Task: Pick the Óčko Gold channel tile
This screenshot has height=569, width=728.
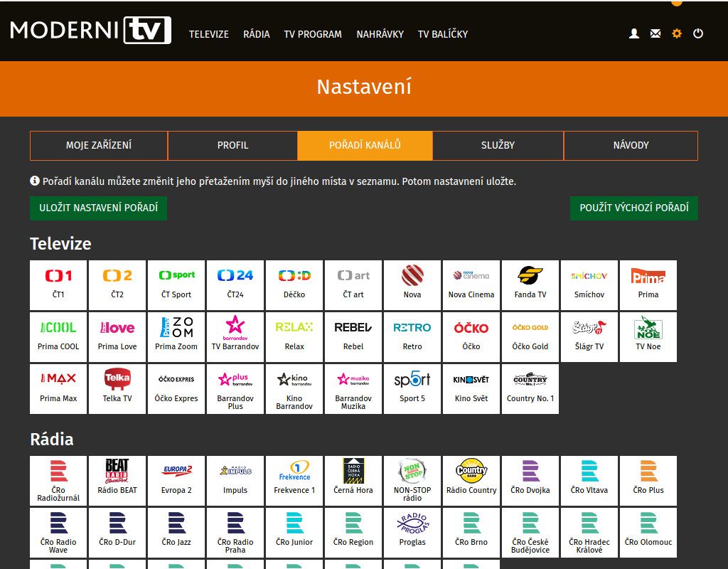Action: point(530,336)
